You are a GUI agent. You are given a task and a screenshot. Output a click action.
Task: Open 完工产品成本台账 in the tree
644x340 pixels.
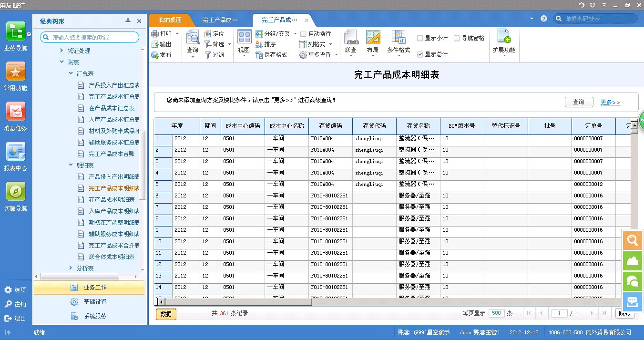(x=112, y=154)
